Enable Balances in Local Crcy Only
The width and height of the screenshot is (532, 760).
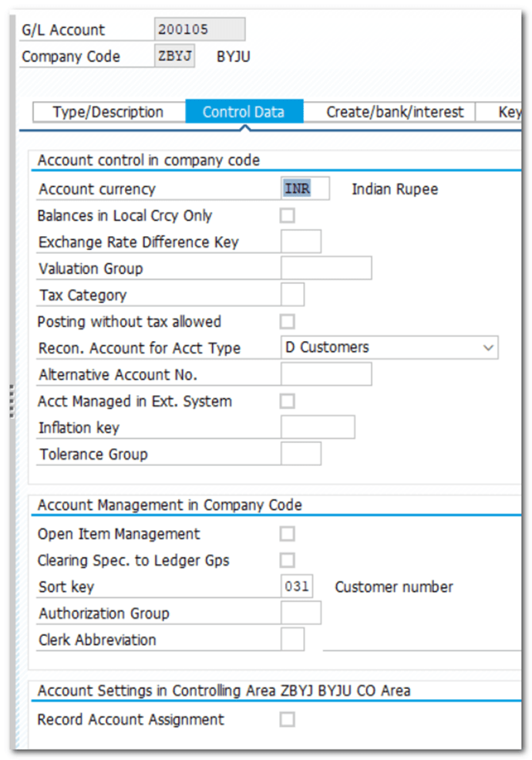click(287, 215)
